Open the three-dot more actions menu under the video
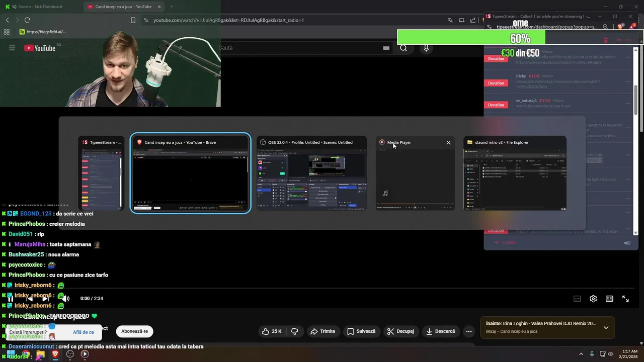Image resolution: width=644 pixels, height=362 pixels. (x=469, y=331)
